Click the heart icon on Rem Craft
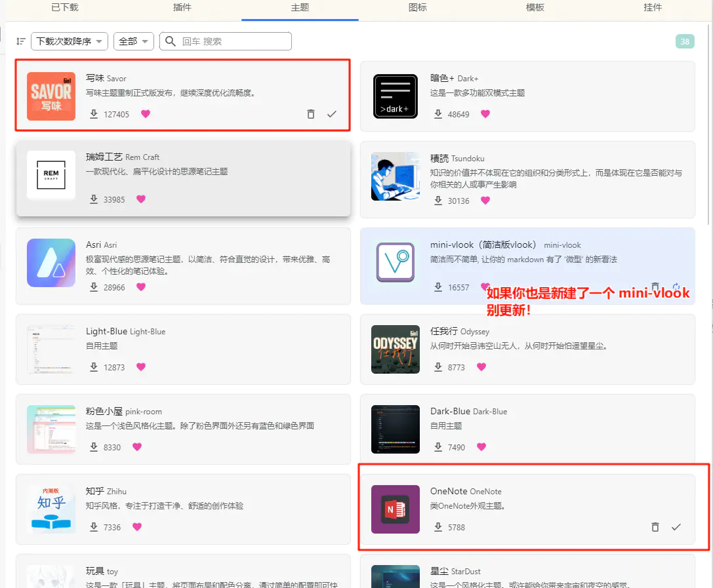Screen dimensions: 713x588 coord(141,199)
